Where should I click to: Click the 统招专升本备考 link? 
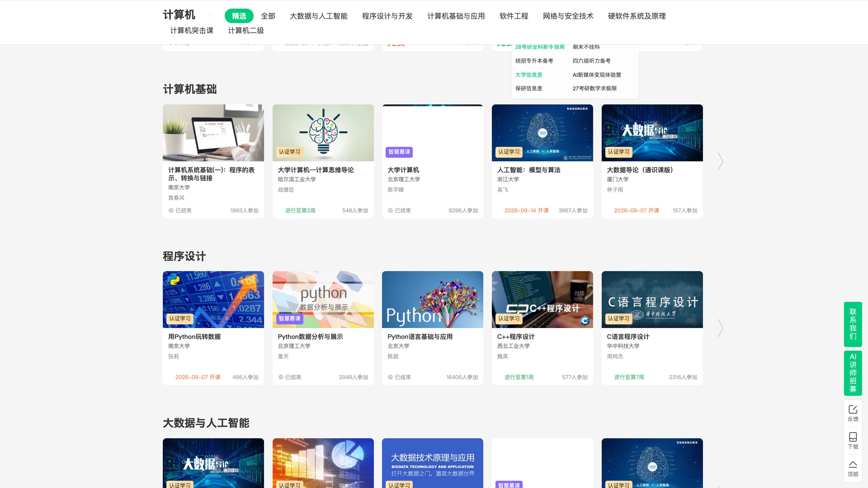pos(534,61)
